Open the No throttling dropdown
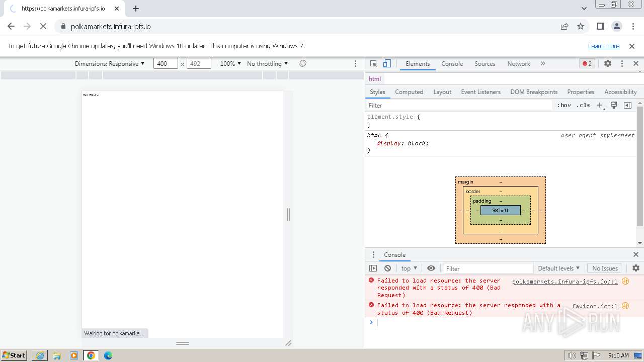Image resolution: width=644 pixels, height=362 pixels. point(268,64)
